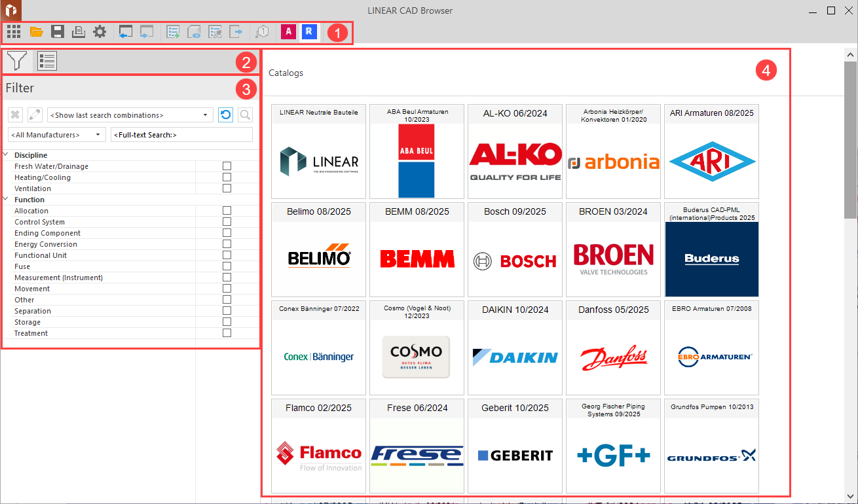Tick the Control System checkbox
Screen dimensions: 858x504
click(227, 222)
